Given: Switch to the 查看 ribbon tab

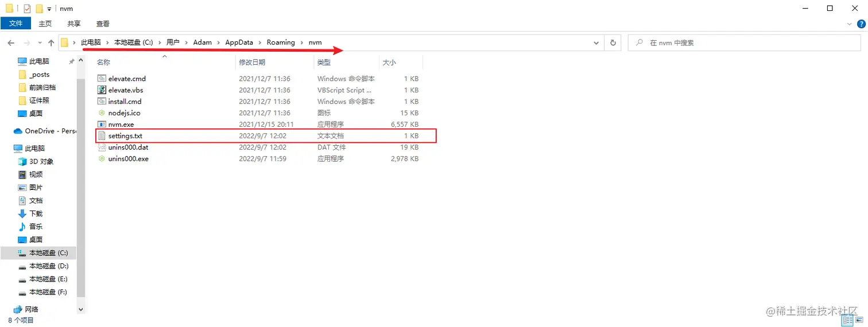Looking at the screenshot, I should (x=103, y=24).
